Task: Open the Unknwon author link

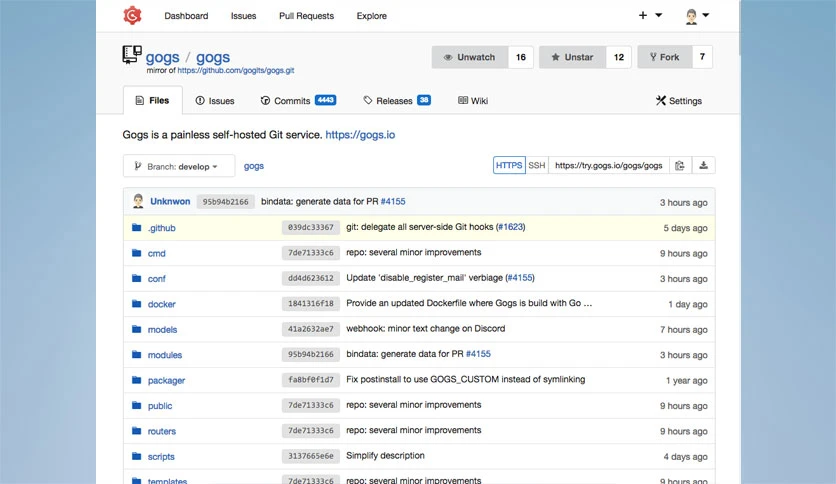Action: point(170,201)
